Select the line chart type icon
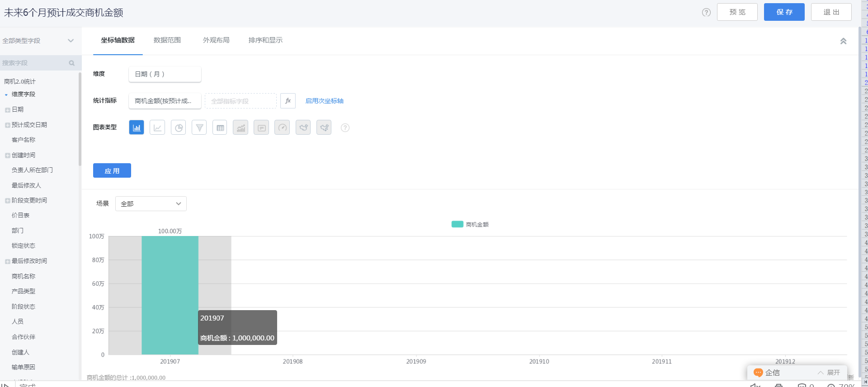This screenshot has width=868, height=387. (157, 127)
